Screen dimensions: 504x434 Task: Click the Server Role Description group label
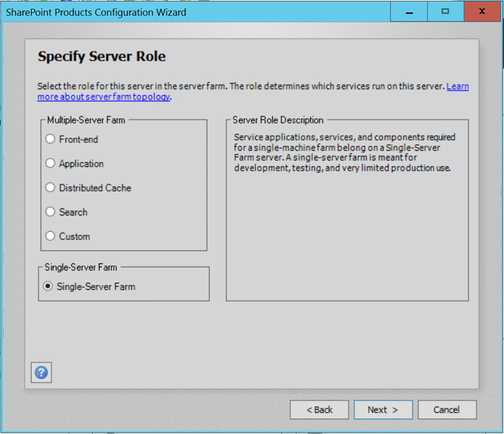278,120
